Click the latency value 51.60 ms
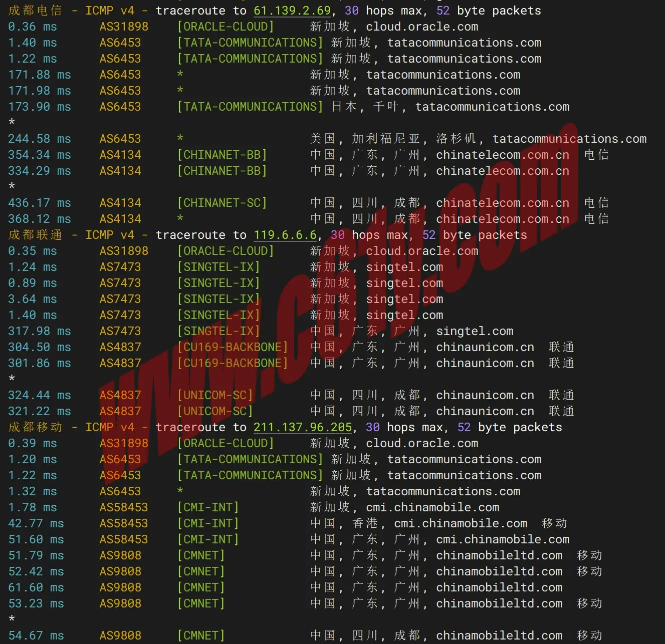Image resolution: width=665 pixels, height=644 pixels. pos(36,539)
